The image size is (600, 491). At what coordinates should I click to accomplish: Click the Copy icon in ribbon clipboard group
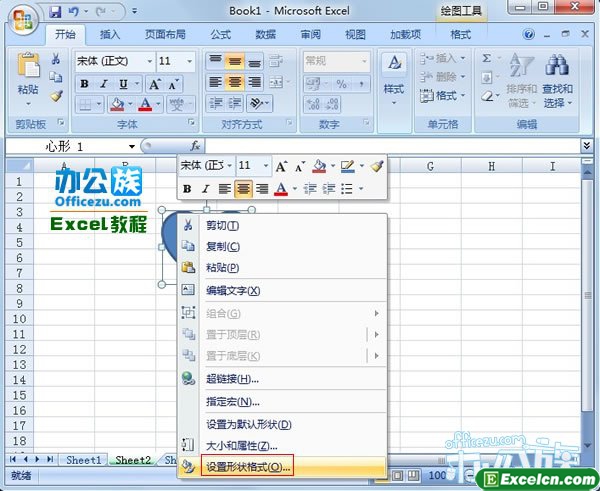(56, 77)
